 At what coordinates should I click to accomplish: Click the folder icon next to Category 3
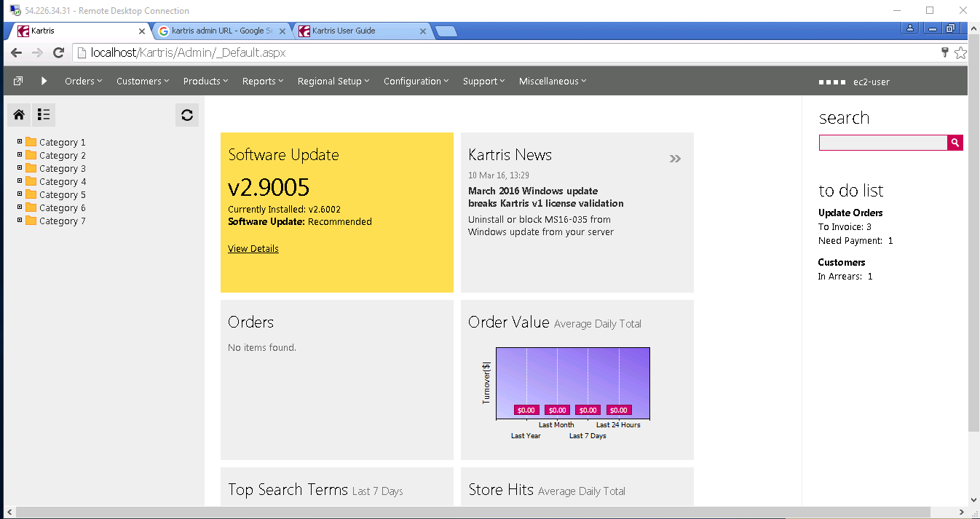[x=31, y=167]
